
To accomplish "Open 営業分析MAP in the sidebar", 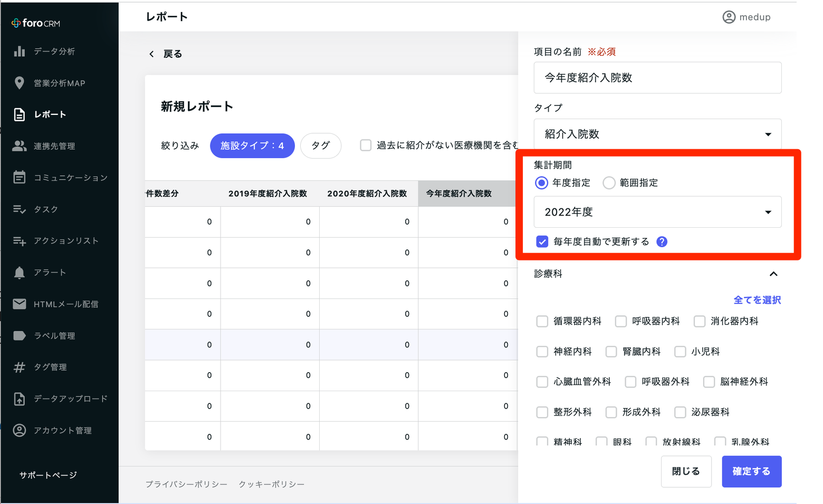I will [x=60, y=83].
